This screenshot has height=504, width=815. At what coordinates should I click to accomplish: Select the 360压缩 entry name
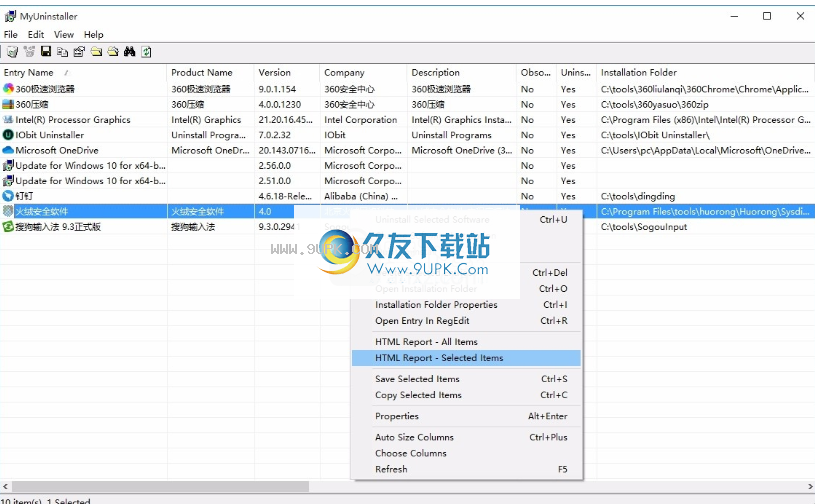tap(32, 104)
